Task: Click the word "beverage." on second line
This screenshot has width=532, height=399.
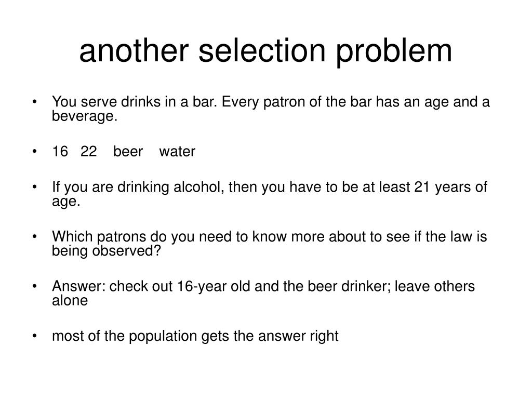Action: pyautogui.click(x=85, y=116)
